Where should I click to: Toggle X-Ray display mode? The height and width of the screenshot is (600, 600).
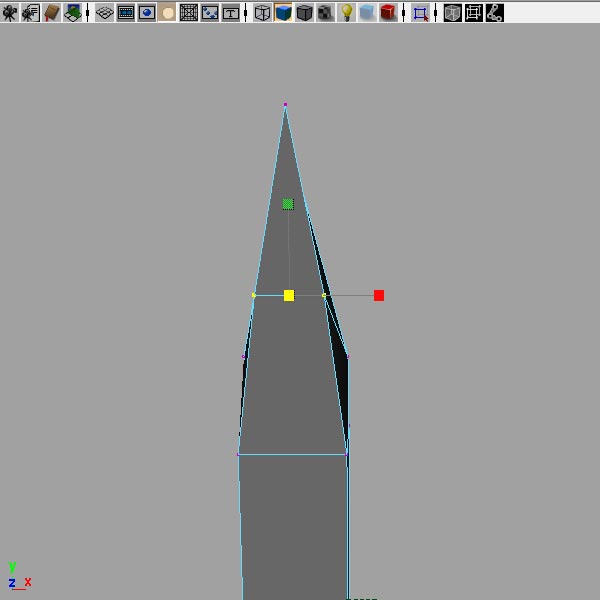pos(453,13)
